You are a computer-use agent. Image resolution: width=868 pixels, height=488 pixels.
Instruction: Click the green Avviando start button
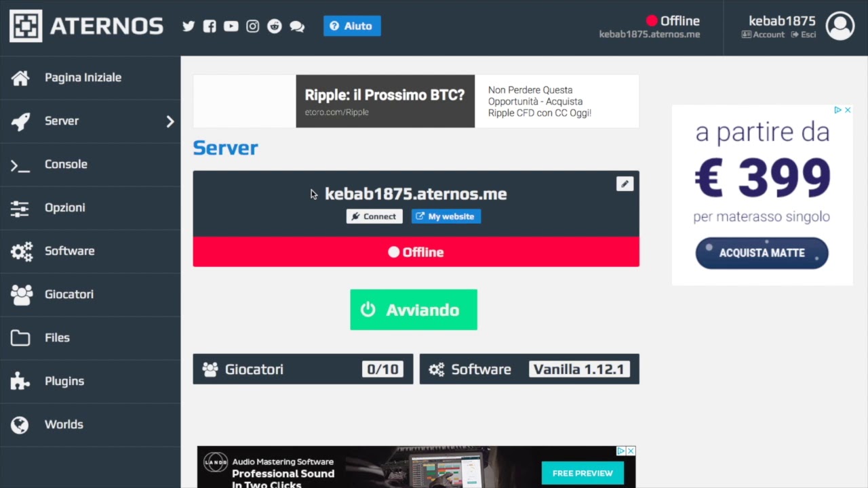tap(414, 310)
